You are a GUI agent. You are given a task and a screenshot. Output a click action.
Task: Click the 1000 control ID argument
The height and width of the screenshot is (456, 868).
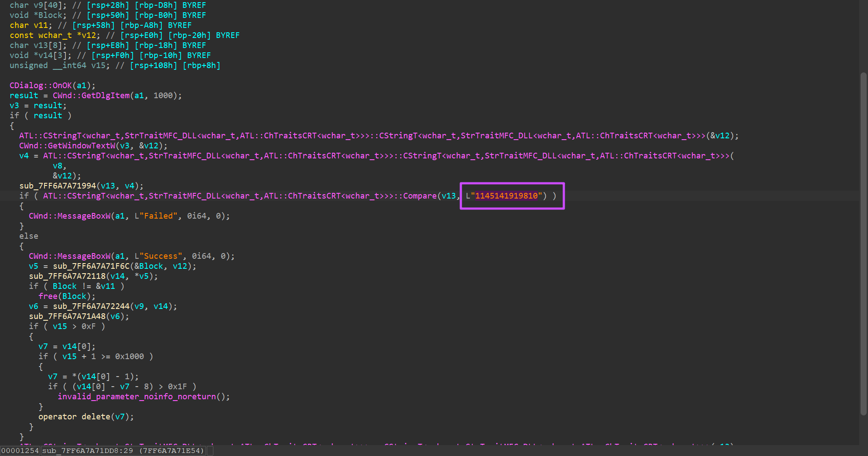(163, 96)
